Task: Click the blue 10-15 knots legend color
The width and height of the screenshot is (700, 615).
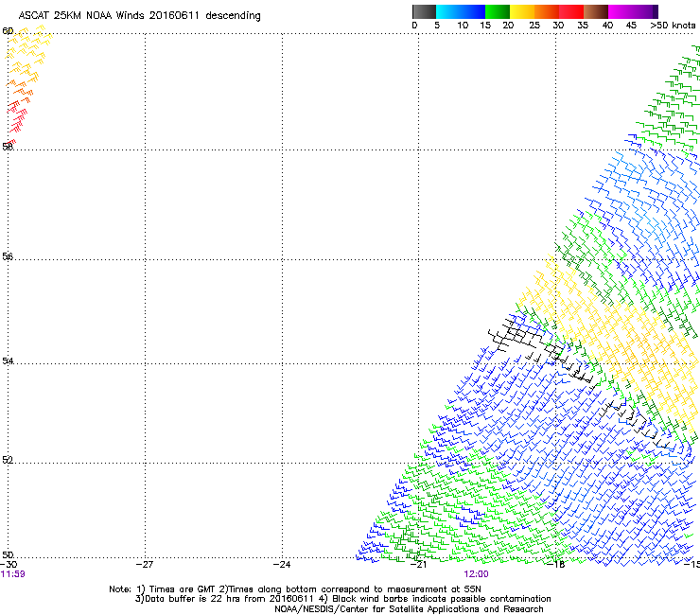Action: coord(473,11)
